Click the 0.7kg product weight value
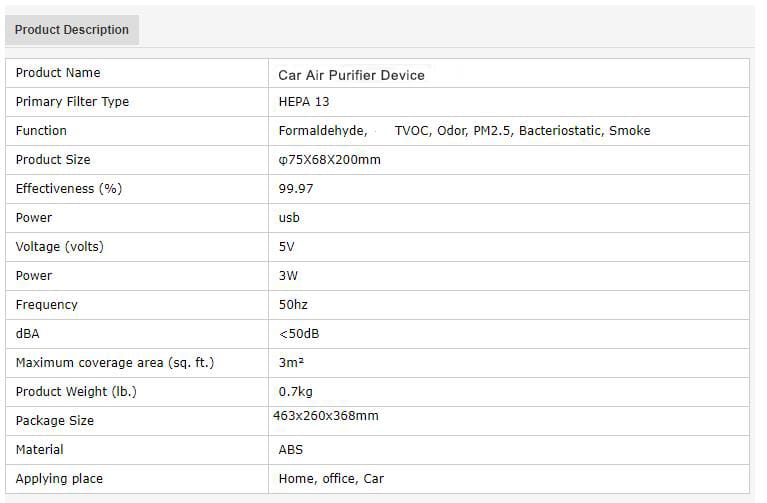Viewport: 767px width, 503px height. point(295,391)
